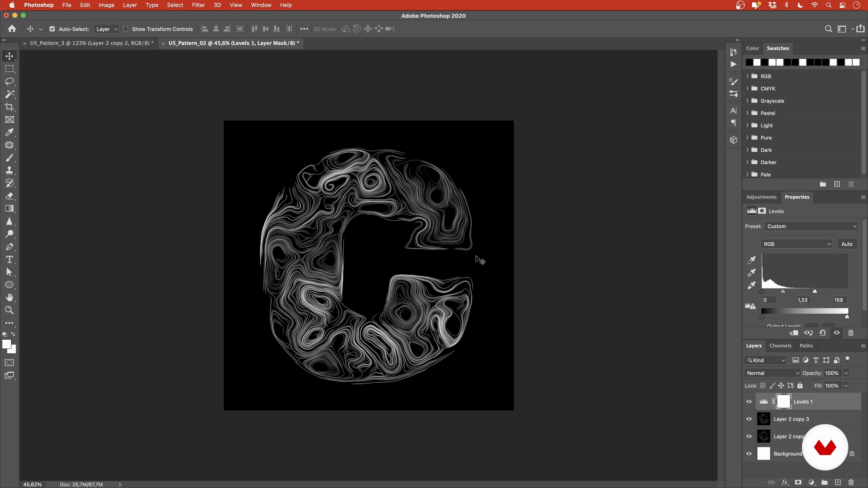The width and height of the screenshot is (868, 488).
Task: Hide the Layer 2 copy 3 layer
Action: point(749,419)
